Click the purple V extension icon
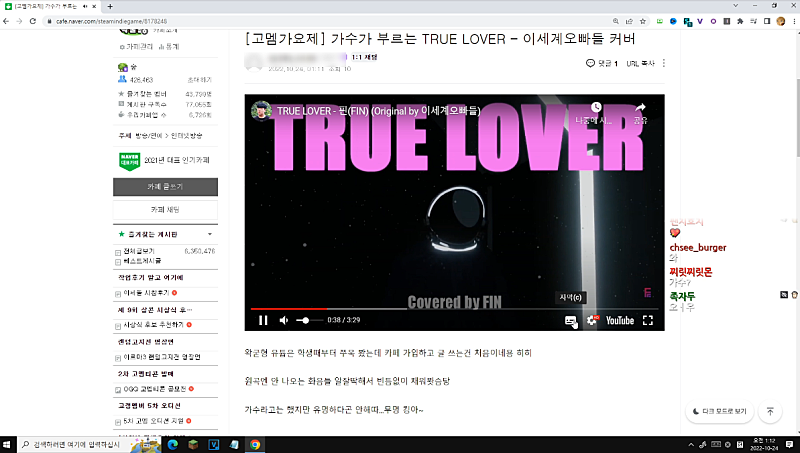 [x=700, y=21]
